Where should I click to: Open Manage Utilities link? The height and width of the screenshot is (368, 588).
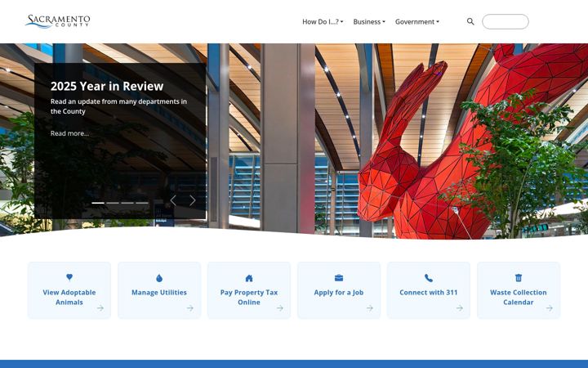point(159,290)
